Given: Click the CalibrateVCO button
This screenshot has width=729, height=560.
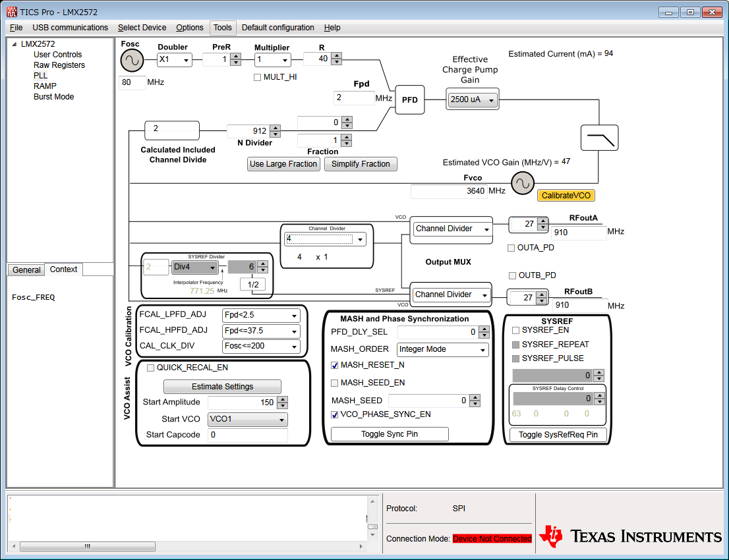Looking at the screenshot, I should (x=566, y=196).
